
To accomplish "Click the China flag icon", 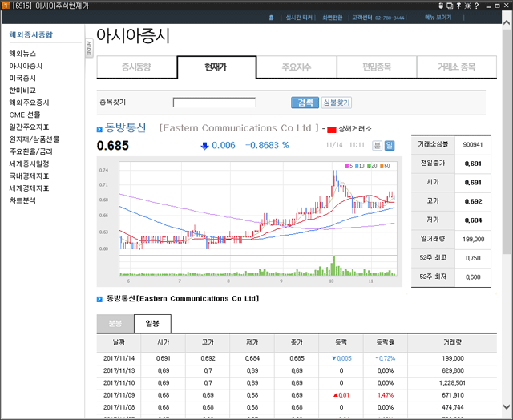I will click(x=331, y=130).
